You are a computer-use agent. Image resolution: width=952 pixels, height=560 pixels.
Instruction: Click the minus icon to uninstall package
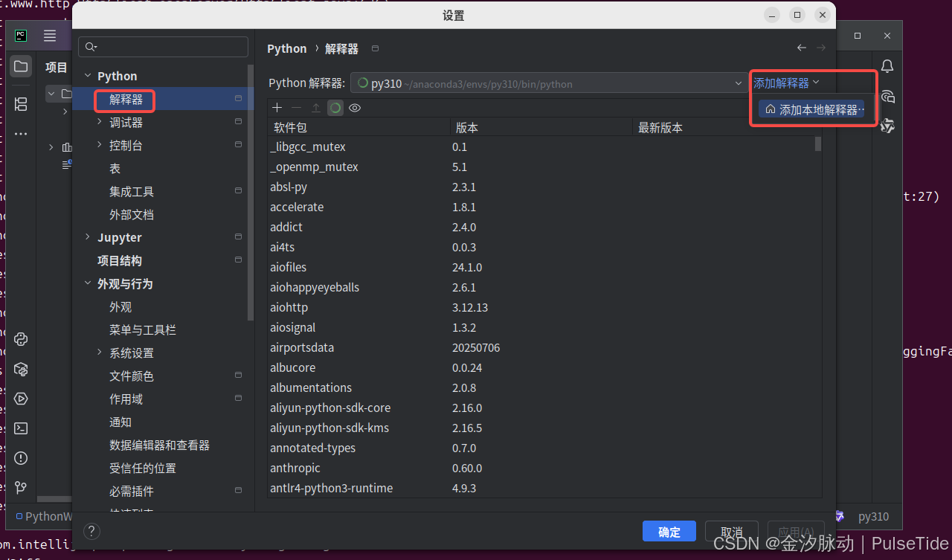(297, 108)
